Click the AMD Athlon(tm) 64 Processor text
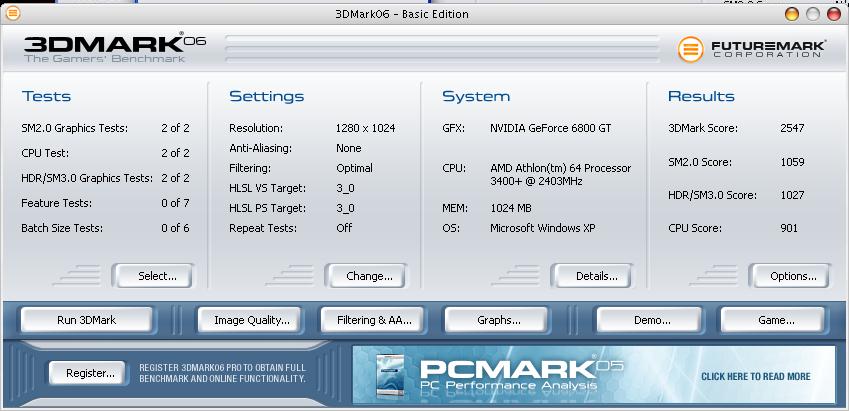 tap(560, 168)
